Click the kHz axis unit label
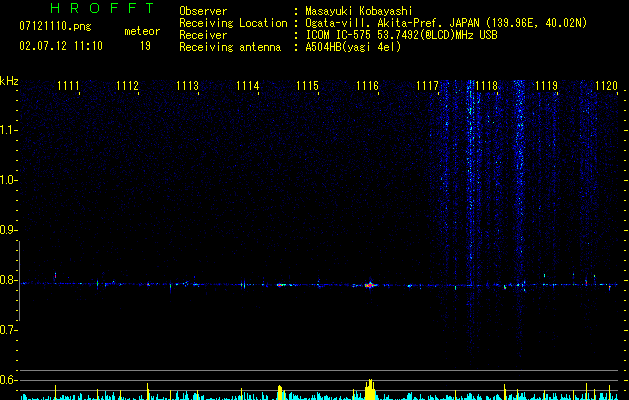629x400 pixels. (x=9, y=81)
